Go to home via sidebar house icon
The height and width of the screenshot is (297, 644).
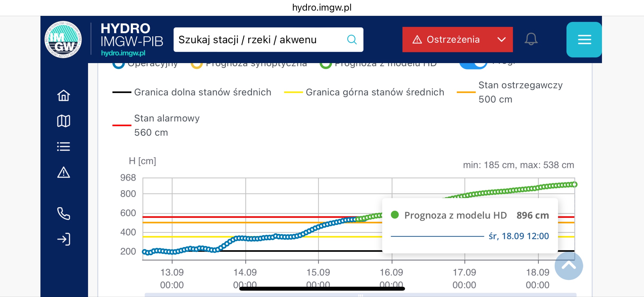[x=63, y=95]
